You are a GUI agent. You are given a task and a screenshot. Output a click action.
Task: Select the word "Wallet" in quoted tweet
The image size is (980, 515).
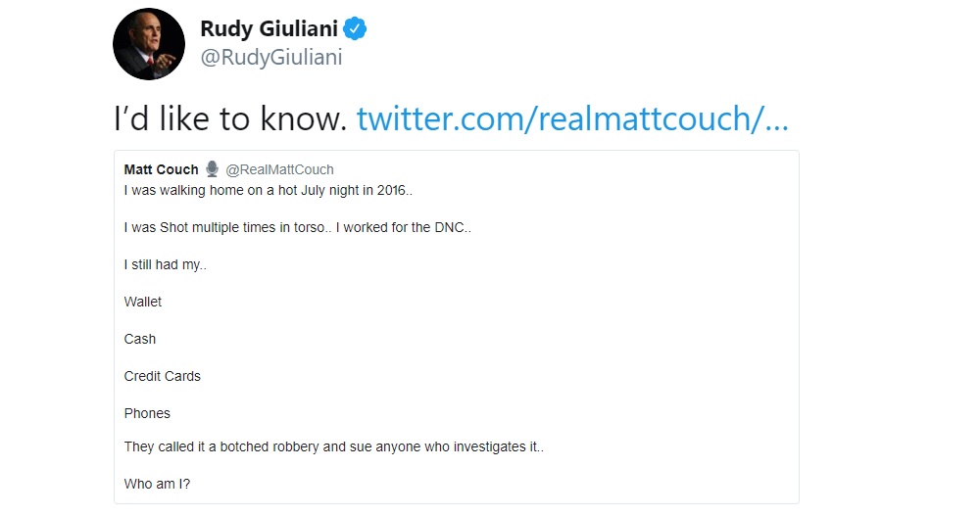142,303
